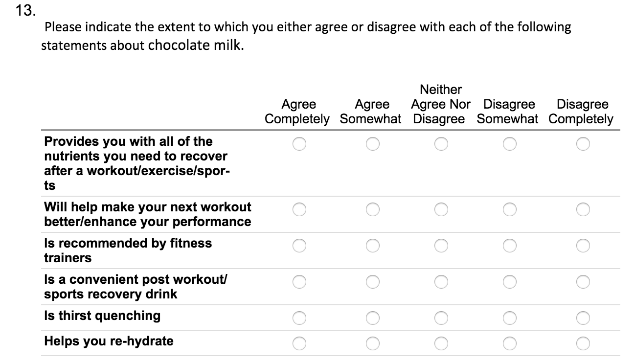Select Neither Agree Nor Disagree for fitness trainers

tap(441, 244)
